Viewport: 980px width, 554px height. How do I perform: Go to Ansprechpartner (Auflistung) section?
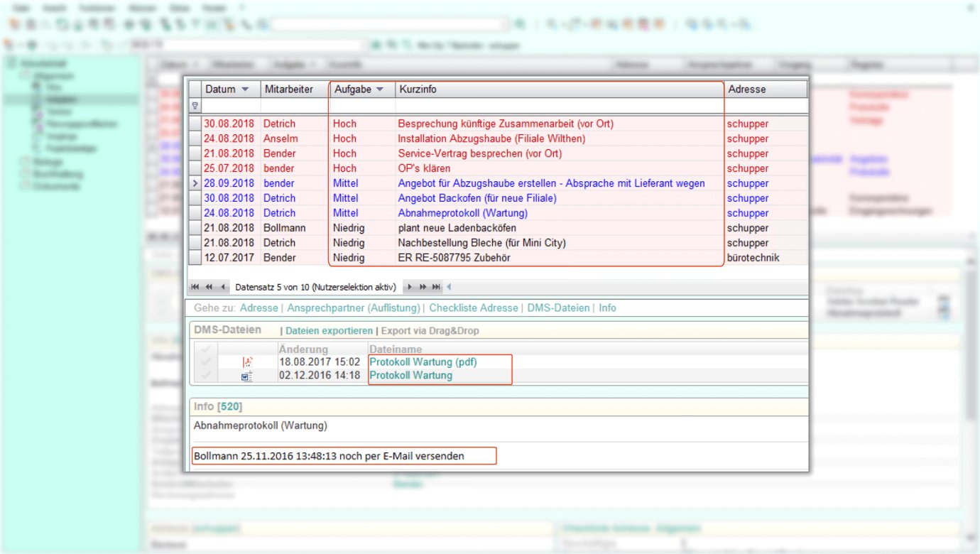pos(352,308)
